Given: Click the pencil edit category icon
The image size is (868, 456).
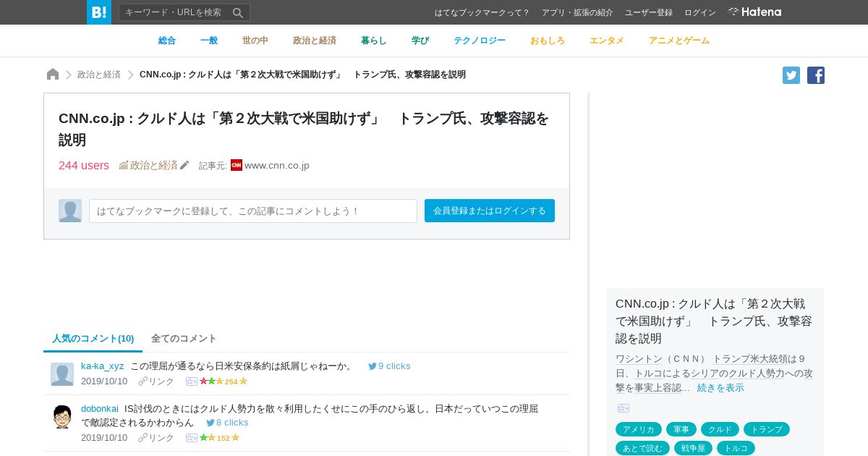Looking at the screenshot, I should point(184,165).
